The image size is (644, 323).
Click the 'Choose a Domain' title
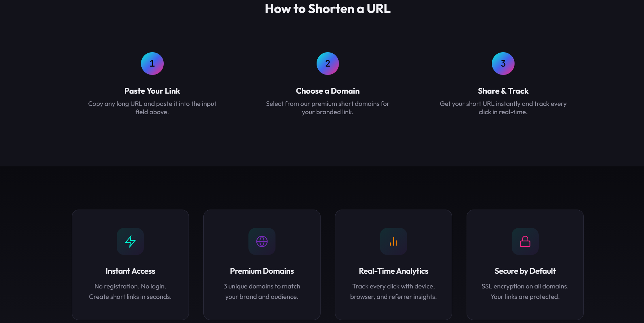328,91
